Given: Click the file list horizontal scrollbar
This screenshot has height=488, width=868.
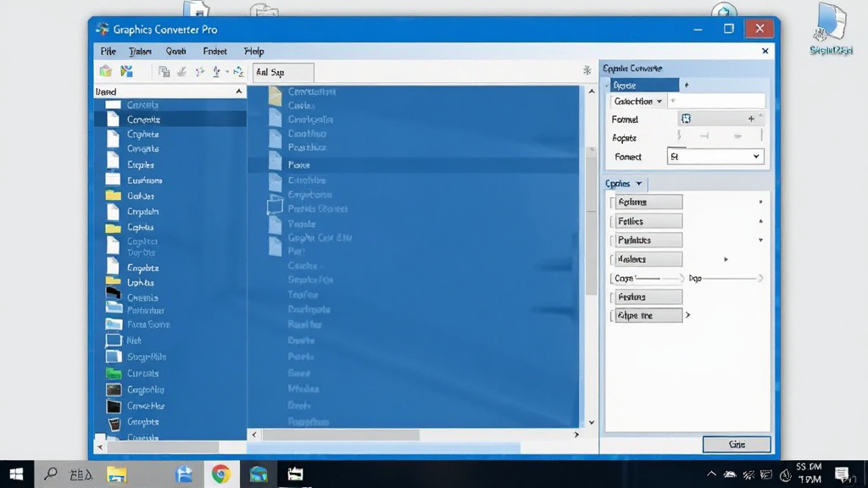Looking at the screenshot, I should 341,435.
